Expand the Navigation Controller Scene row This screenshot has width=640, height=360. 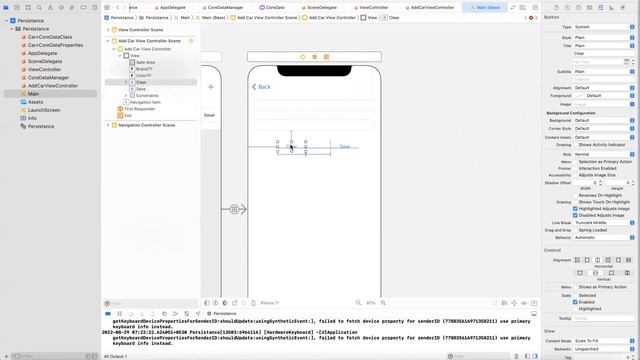(108, 125)
